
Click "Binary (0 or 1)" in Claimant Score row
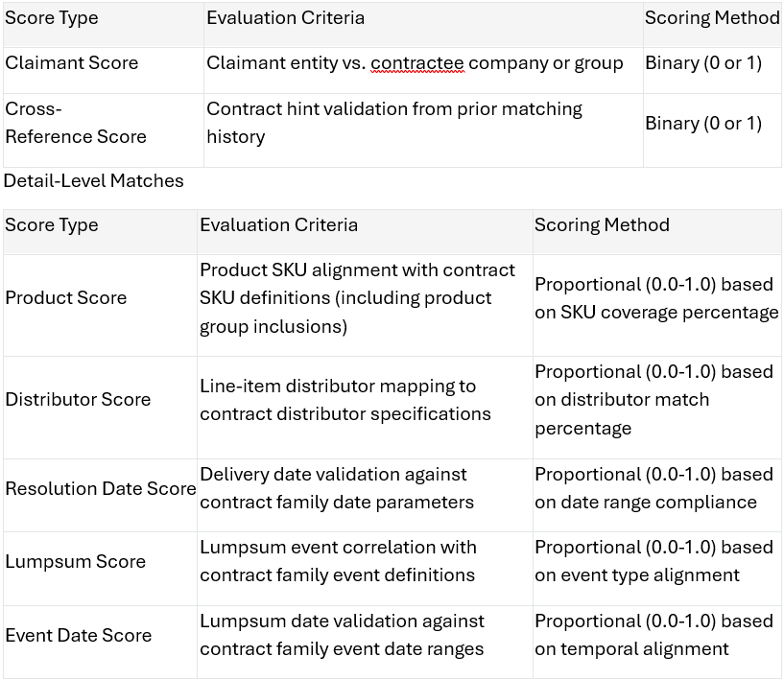point(703,63)
